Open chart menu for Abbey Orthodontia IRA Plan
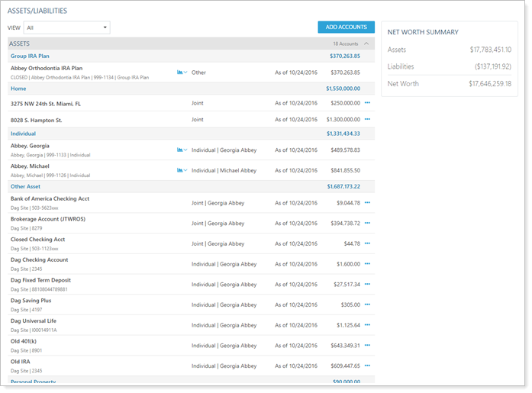Image resolution: width=532 pixels, height=393 pixels. tap(182, 72)
